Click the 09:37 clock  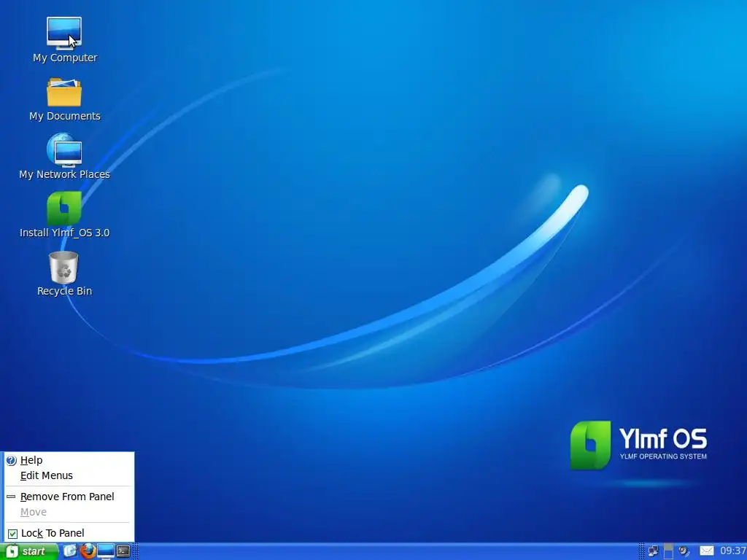[x=732, y=551]
